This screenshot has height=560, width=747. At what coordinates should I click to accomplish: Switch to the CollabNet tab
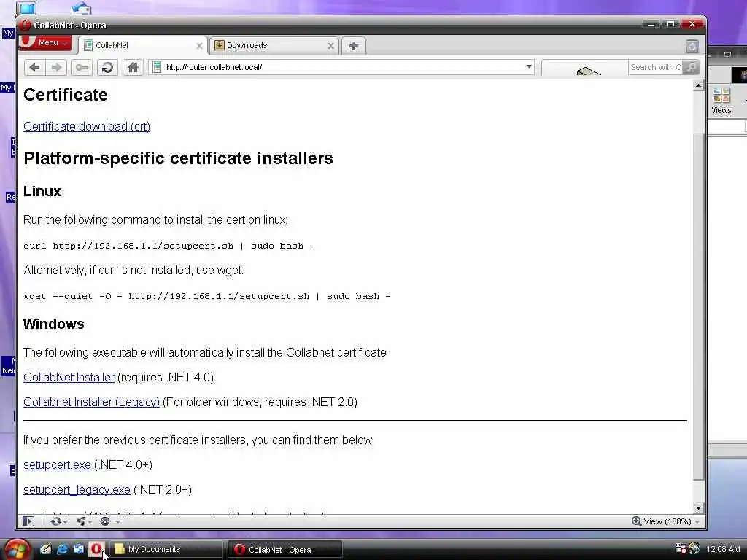[141, 46]
